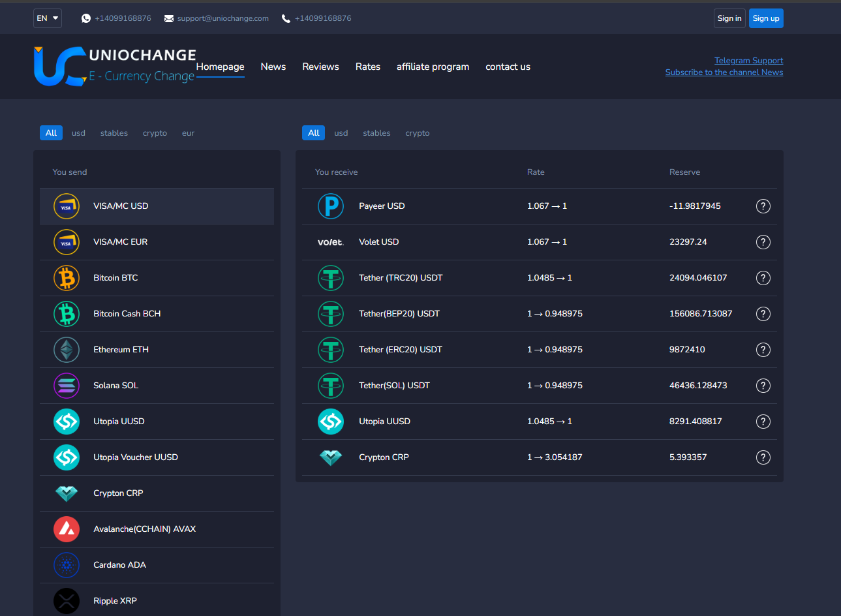Click the Ethereum ETH diamond icon
This screenshot has height=616, width=841.
click(x=67, y=350)
